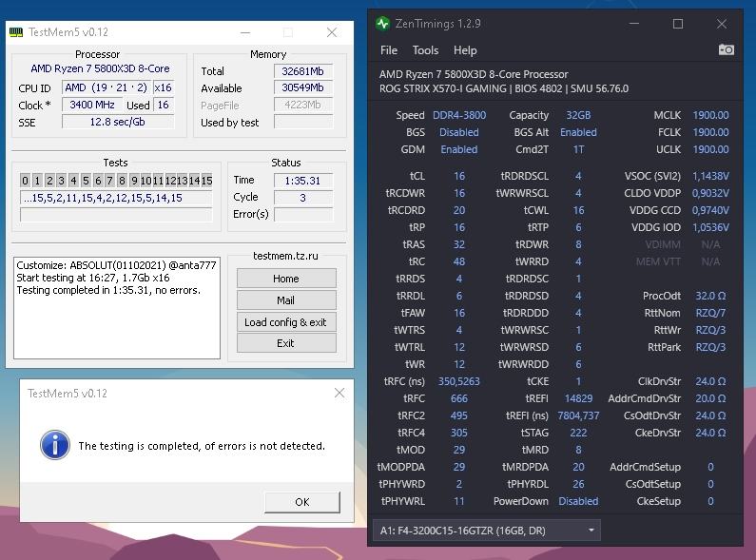Click the tCL value 16
Image resolution: width=756 pixels, height=560 pixels.
pos(459,176)
